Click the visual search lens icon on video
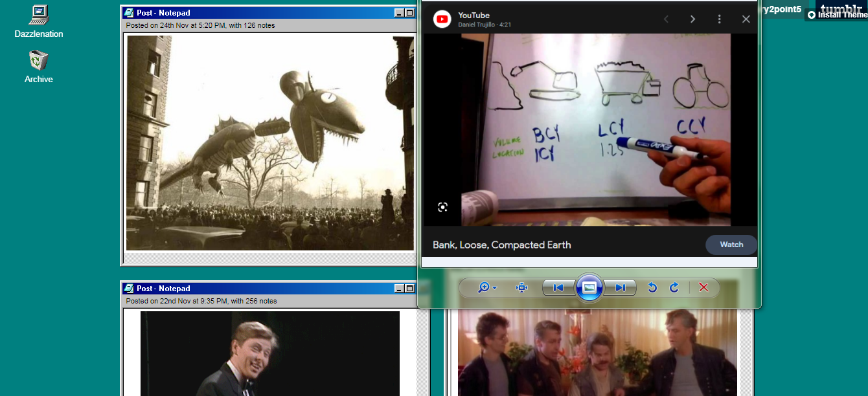 pos(442,207)
